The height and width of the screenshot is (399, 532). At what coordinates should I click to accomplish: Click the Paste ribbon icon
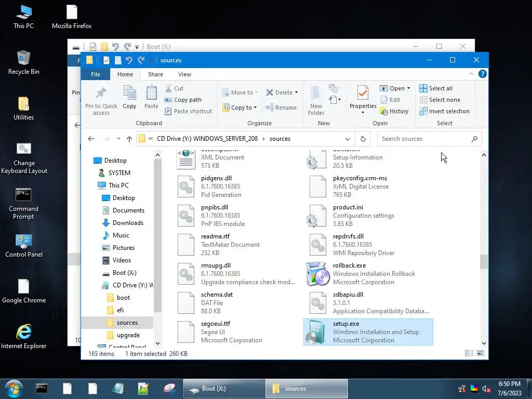coord(151,93)
